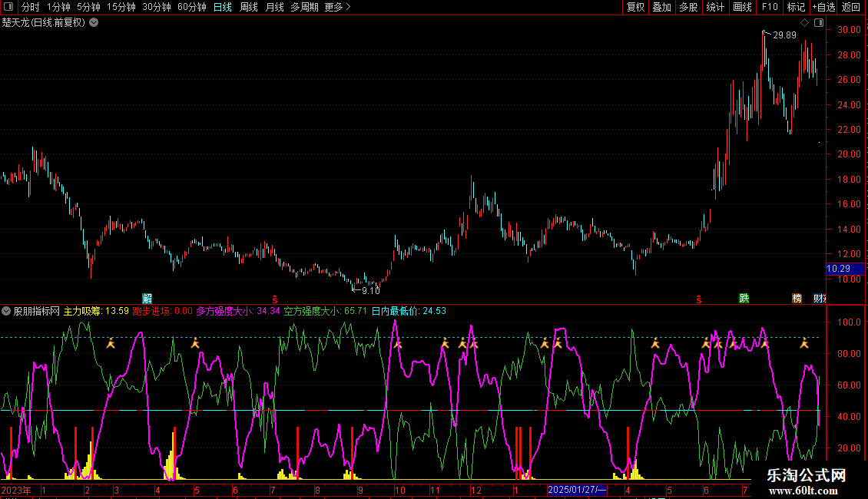868x499 pixels.
Task: Click the 2025/01/27 date marker on timeline
Action: click(x=577, y=490)
